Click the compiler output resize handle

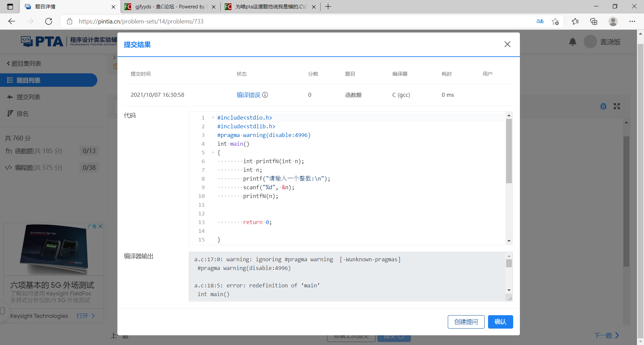(x=510, y=298)
